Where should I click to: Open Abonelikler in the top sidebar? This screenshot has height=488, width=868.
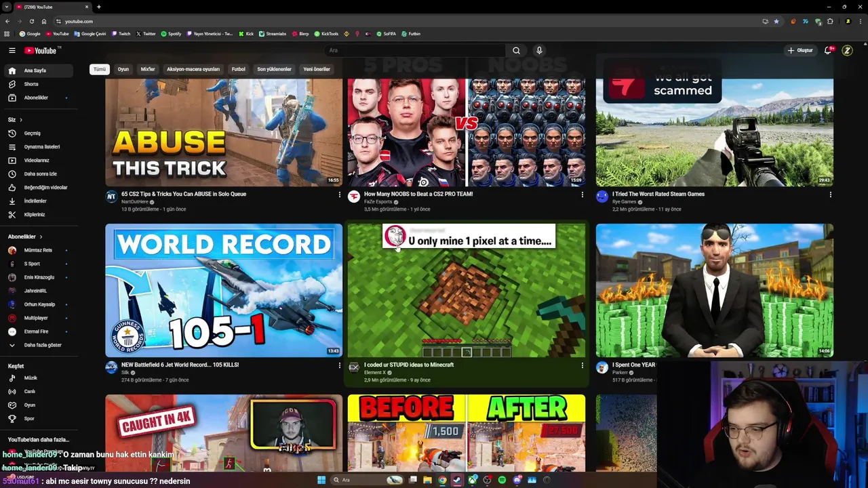(x=39, y=98)
